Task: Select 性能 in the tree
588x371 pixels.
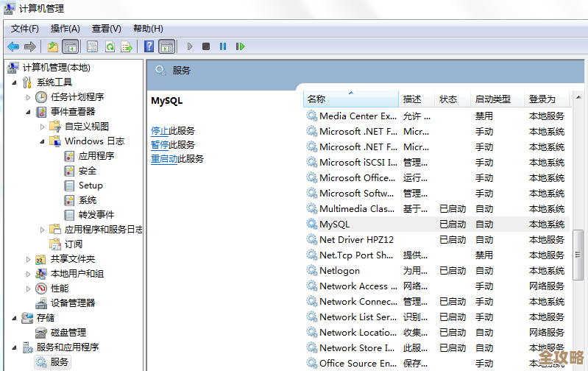Action: tap(60, 289)
